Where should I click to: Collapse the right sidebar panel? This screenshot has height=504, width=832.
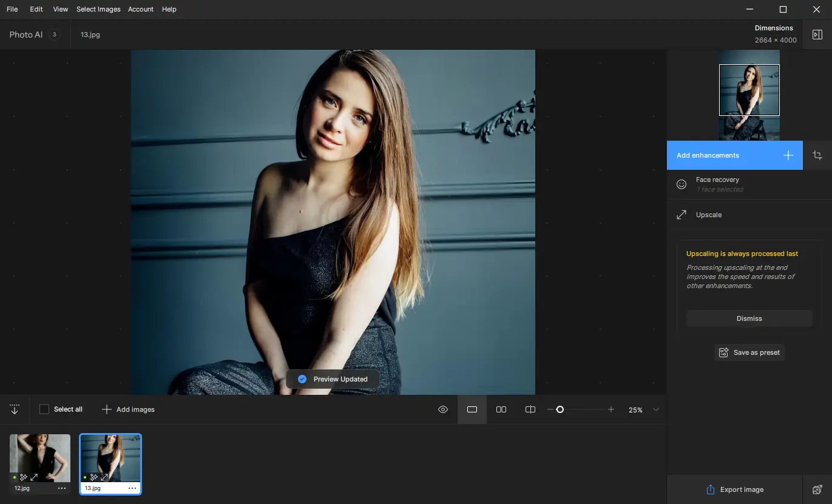point(817,35)
